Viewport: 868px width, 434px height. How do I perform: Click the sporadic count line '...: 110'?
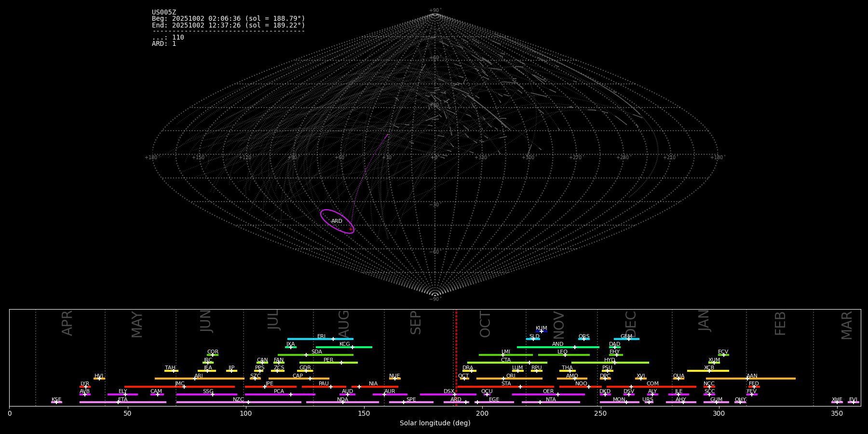pos(168,38)
